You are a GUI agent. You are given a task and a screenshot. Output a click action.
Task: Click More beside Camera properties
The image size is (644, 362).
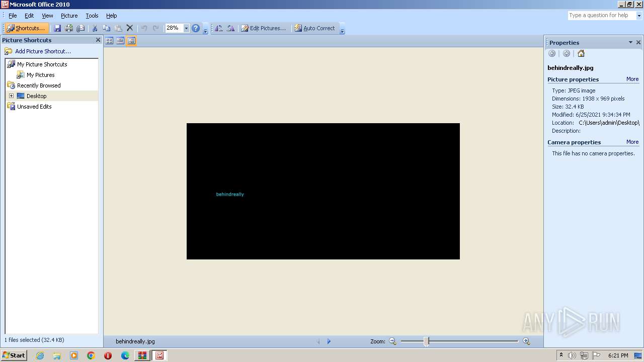click(632, 142)
